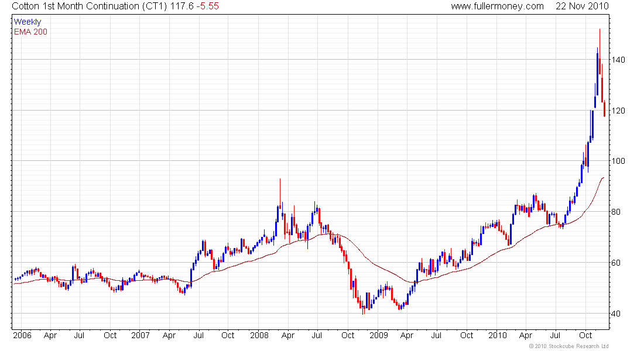Select the 2008 year marker on time axis
The width and height of the screenshot is (644, 351).
(x=259, y=336)
